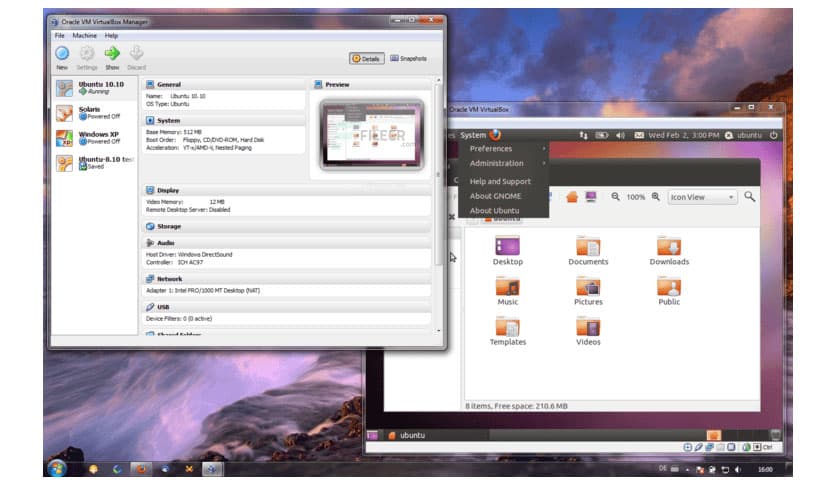
Task: Open the Icon View dropdown
Action: (x=702, y=197)
